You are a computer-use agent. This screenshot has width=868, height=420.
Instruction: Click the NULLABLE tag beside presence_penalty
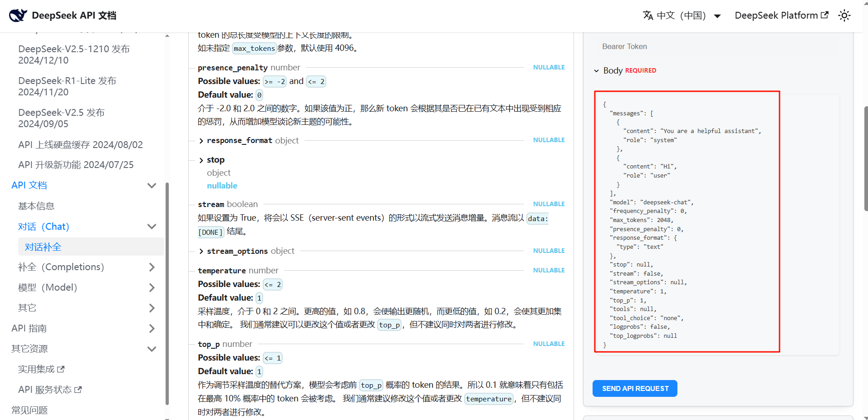(x=549, y=67)
